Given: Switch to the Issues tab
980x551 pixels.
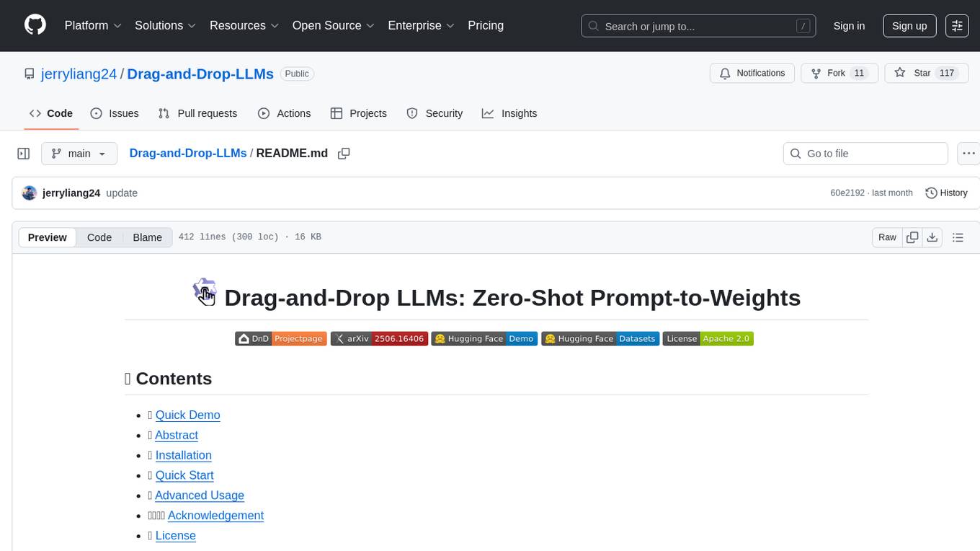Looking at the screenshot, I should coord(115,113).
